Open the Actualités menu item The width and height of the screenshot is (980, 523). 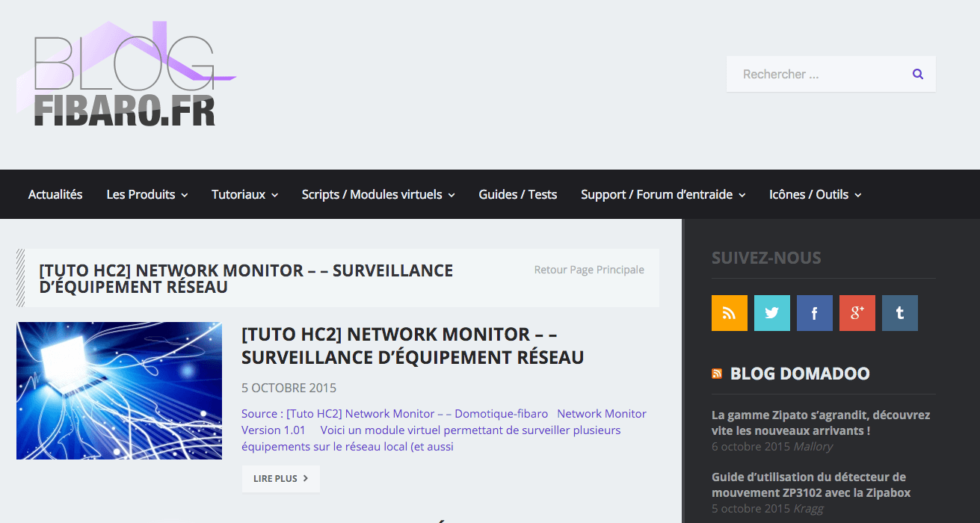[55, 194]
